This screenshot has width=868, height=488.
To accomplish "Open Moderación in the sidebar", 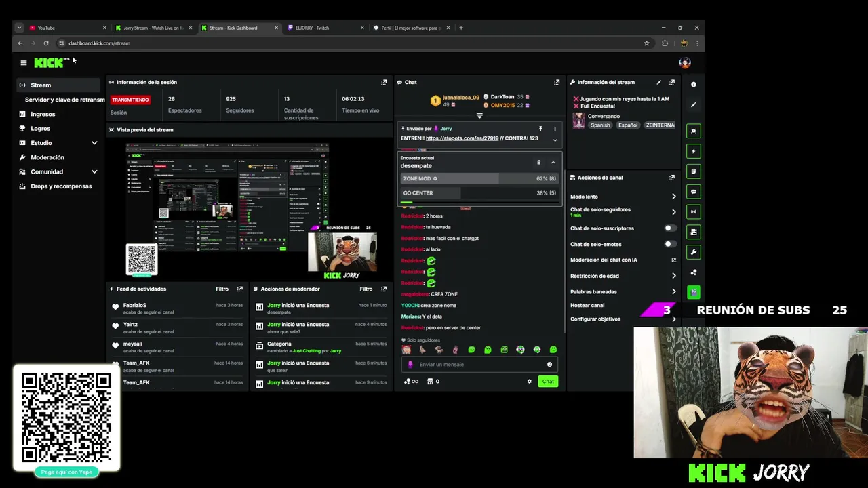I will (x=47, y=157).
